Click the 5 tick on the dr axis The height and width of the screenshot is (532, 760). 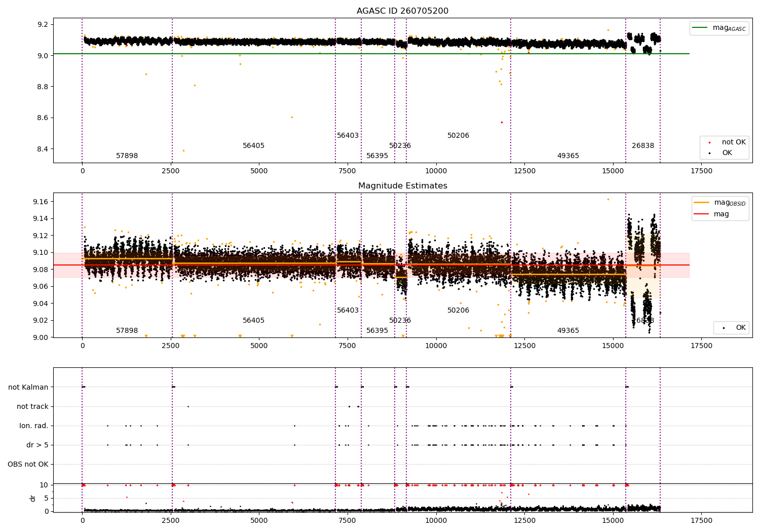coord(46,499)
